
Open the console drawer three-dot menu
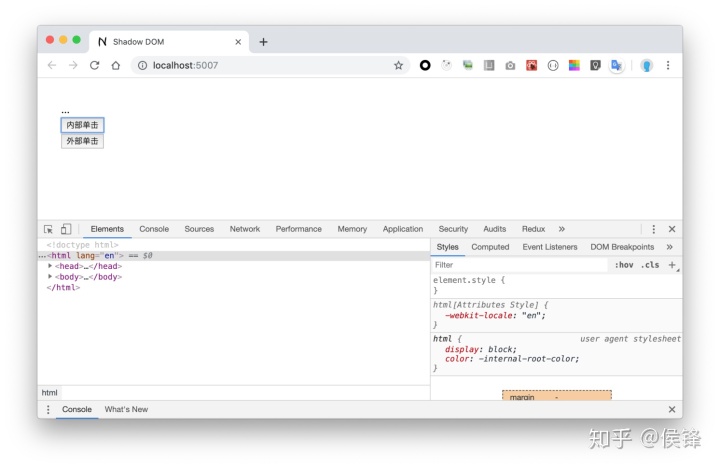click(48, 410)
